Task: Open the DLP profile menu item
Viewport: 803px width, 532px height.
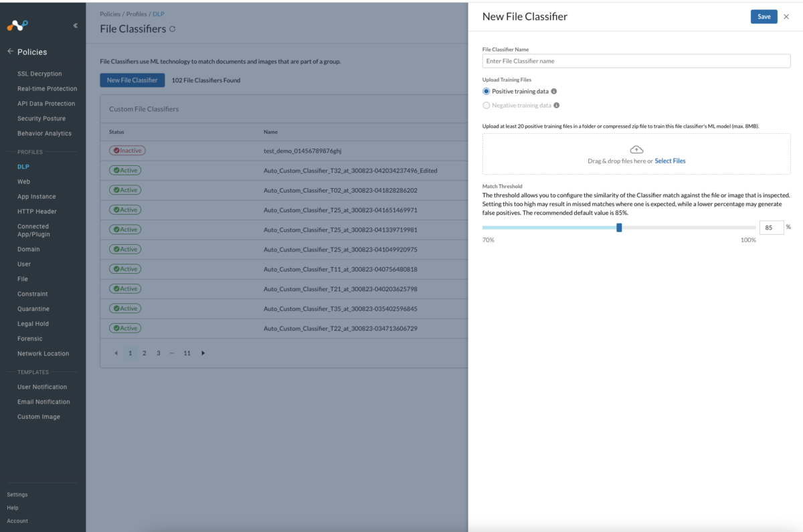Action: click(x=23, y=167)
